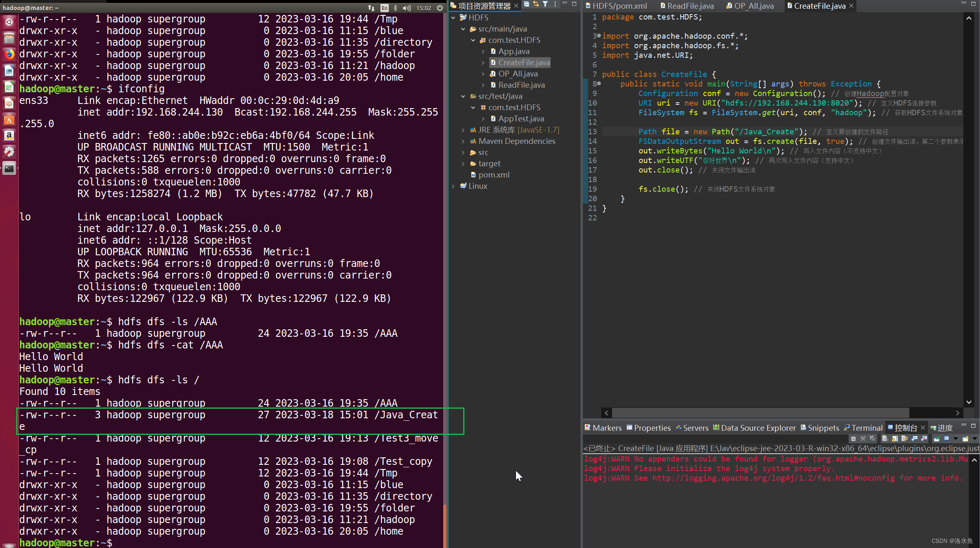
Task: Click Remove Launch in the console toolbar
Action: pyautogui.click(x=863, y=439)
